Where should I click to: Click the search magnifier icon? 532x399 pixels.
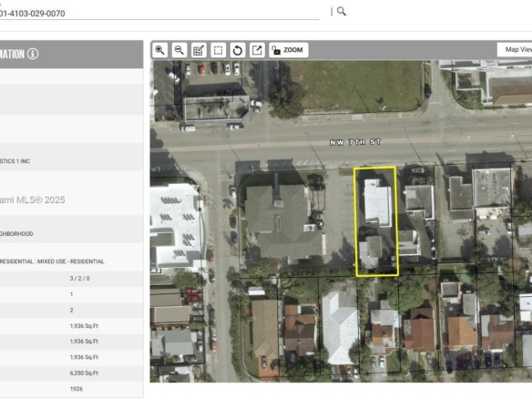[342, 12]
